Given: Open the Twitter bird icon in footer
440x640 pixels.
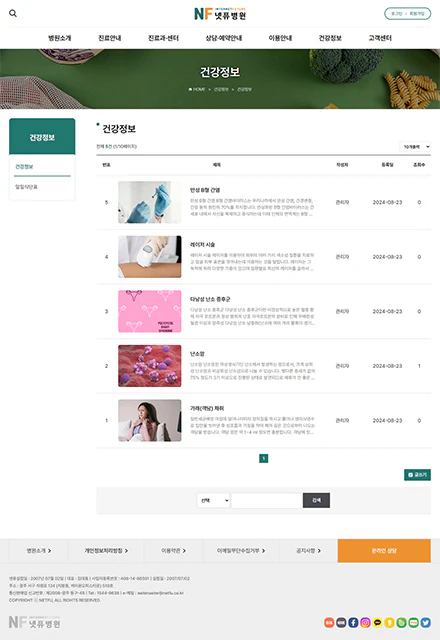Looking at the screenshot, I should click(x=426, y=622).
